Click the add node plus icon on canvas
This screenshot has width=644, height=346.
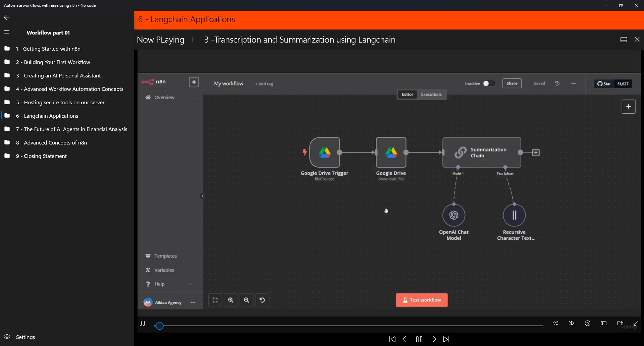(x=628, y=106)
